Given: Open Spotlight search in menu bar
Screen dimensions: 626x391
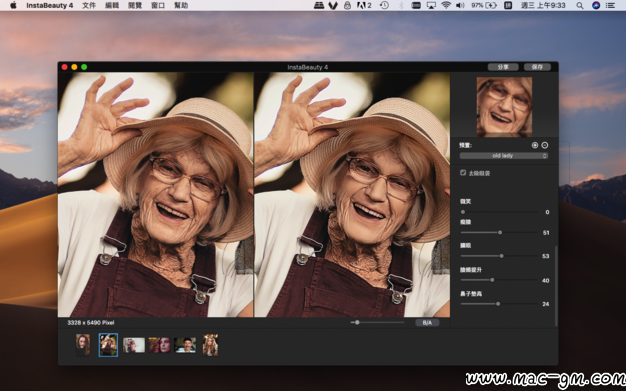Looking at the screenshot, I should [x=580, y=6].
